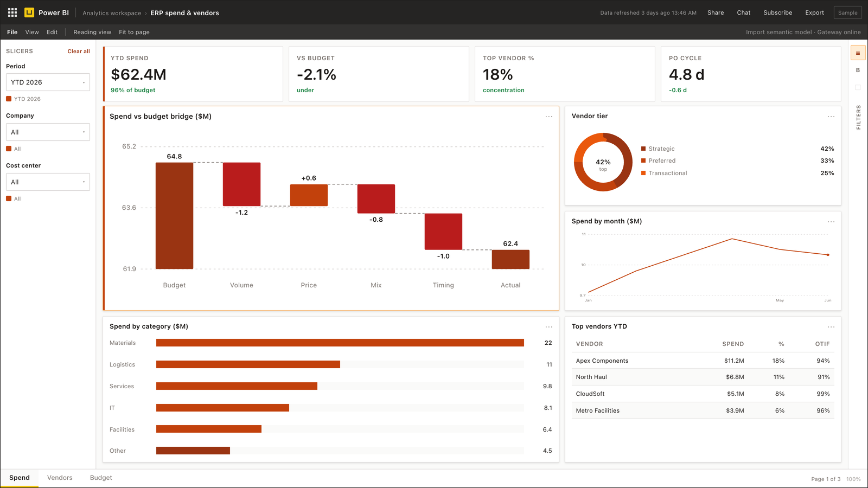Screen dimensions: 868x488
Task: Select the North Haul vendor row
Action: (703, 377)
